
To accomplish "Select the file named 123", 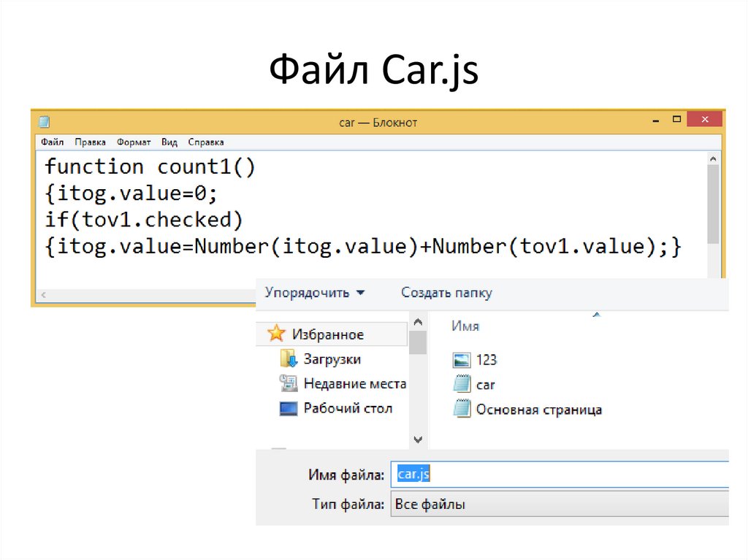I will (x=486, y=360).
